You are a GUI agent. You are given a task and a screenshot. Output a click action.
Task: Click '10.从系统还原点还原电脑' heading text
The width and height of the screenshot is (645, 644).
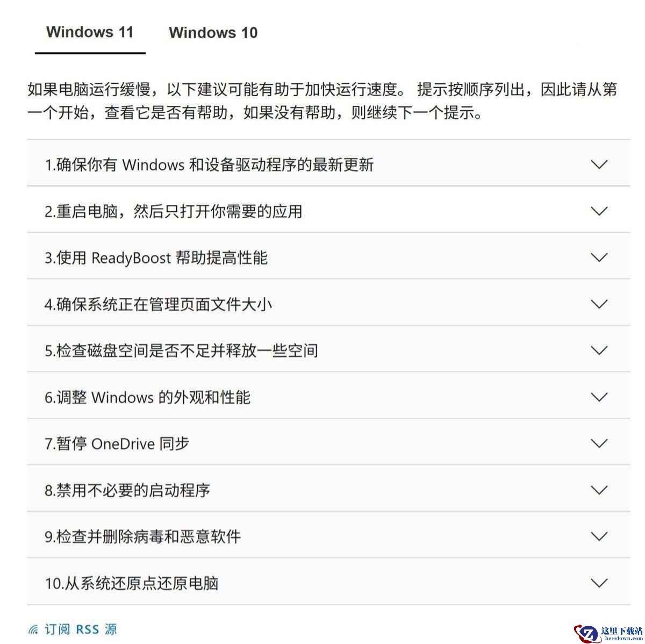click(132, 583)
